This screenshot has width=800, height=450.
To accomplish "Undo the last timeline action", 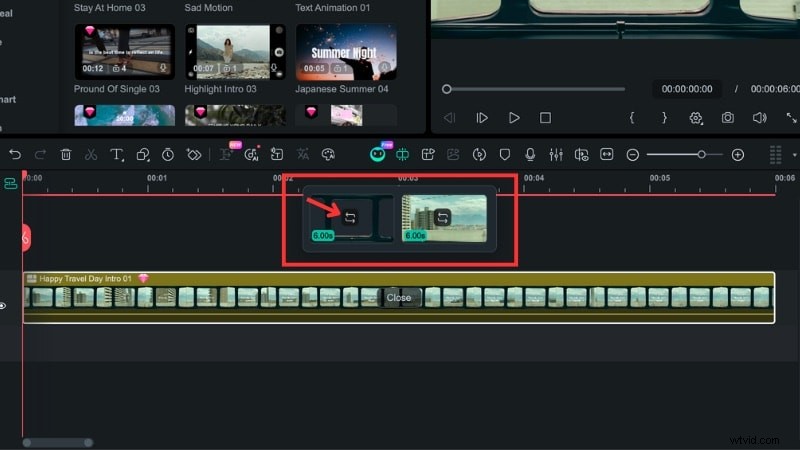I will tap(15, 154).
